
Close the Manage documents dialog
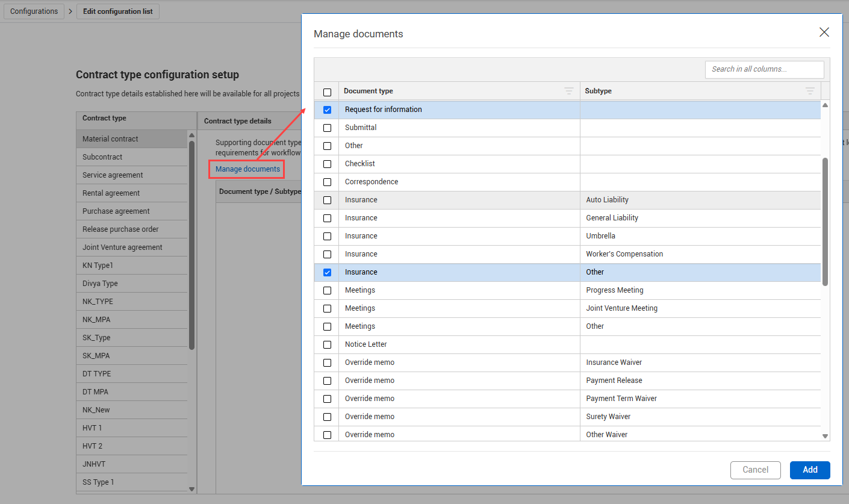(824, 33)
